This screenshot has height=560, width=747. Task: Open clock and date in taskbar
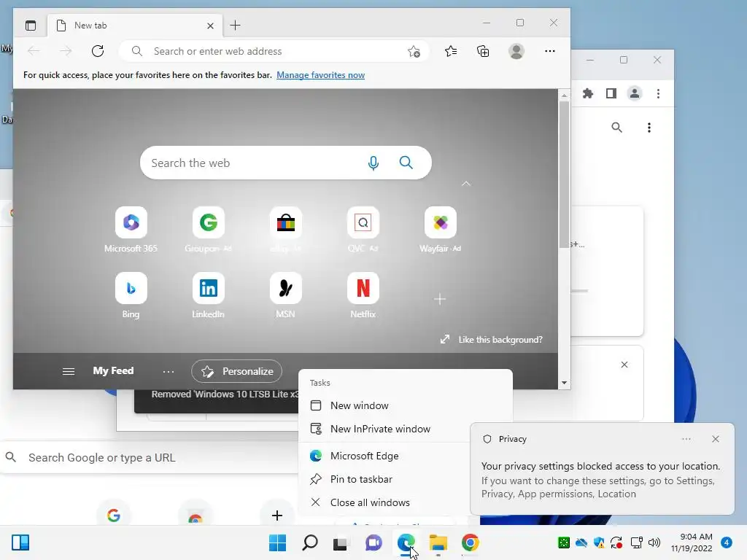tap(692, 542)
